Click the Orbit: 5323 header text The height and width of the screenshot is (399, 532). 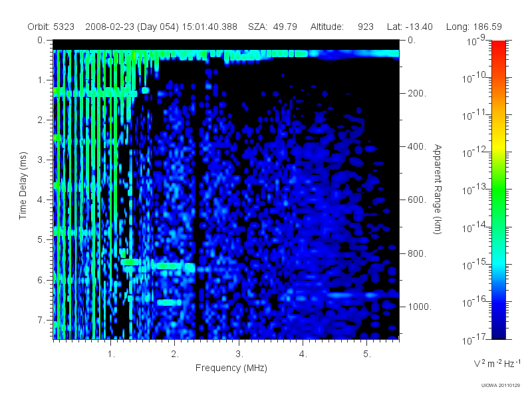(x=51, y=27)
